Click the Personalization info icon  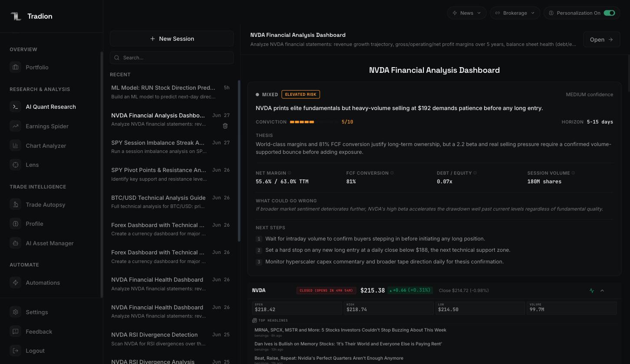pos(551,13)
